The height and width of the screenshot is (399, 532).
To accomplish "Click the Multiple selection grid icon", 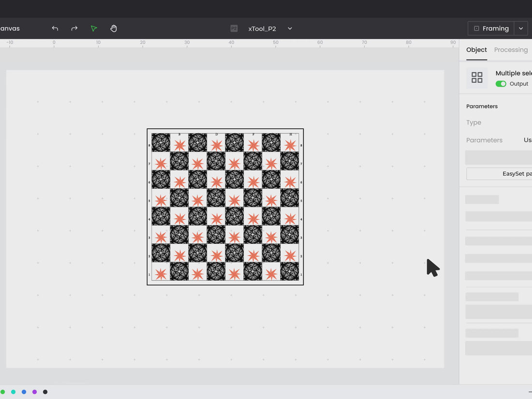I will click(477, 77).
